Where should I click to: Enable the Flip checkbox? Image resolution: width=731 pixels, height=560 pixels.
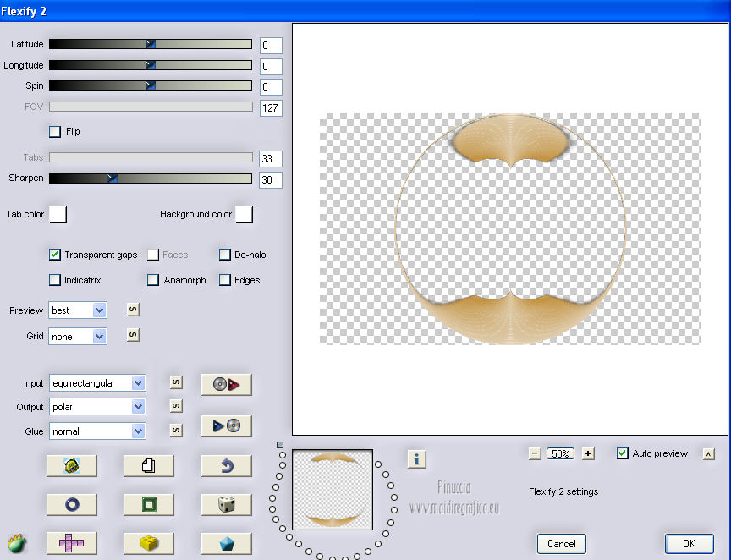click(55, 131)
